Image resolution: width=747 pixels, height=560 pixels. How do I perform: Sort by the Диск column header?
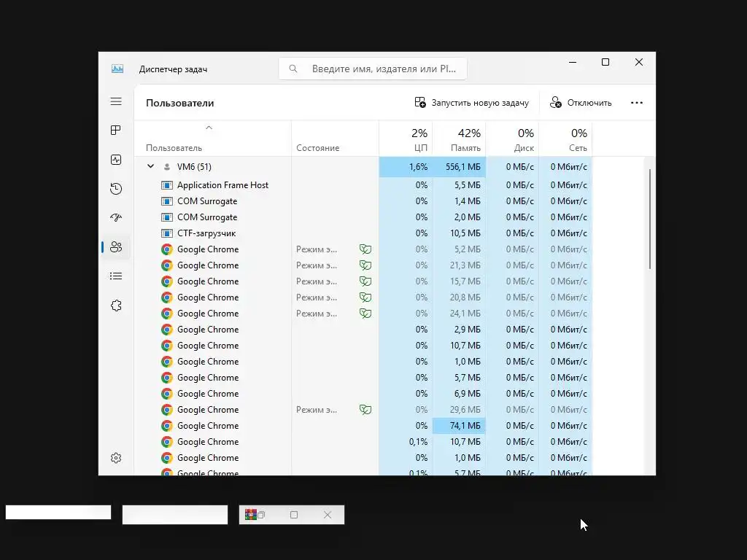(x=513, y=139)
